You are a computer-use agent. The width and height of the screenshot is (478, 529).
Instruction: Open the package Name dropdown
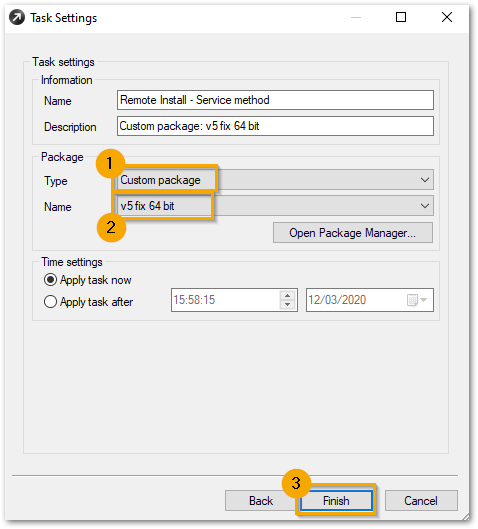tap(275, 206)
